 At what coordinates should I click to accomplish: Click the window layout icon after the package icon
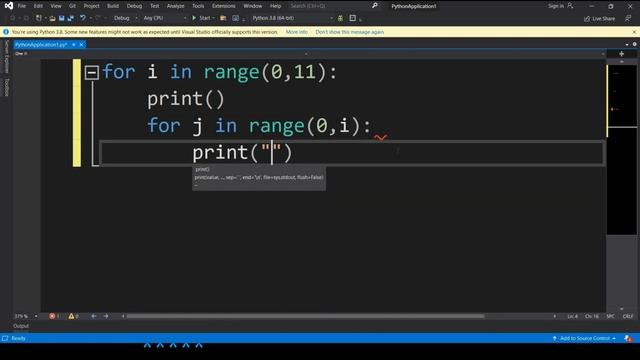pos(353,18)
